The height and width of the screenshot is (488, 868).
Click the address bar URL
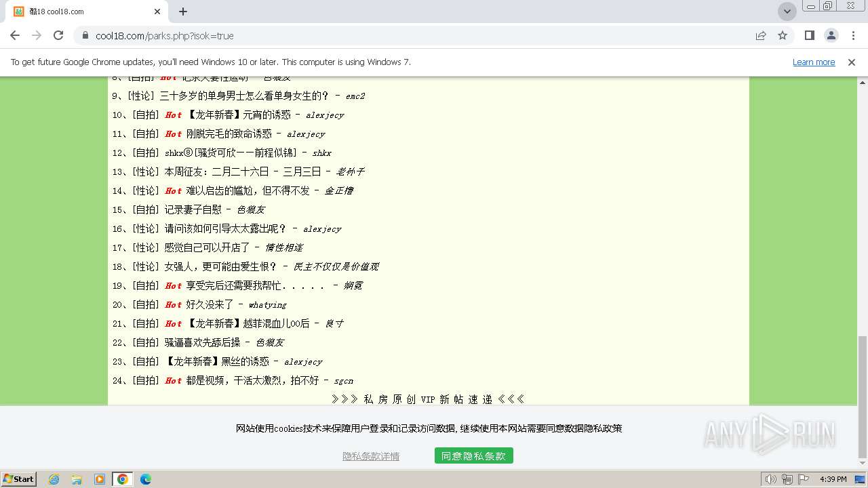pos(165,36)
